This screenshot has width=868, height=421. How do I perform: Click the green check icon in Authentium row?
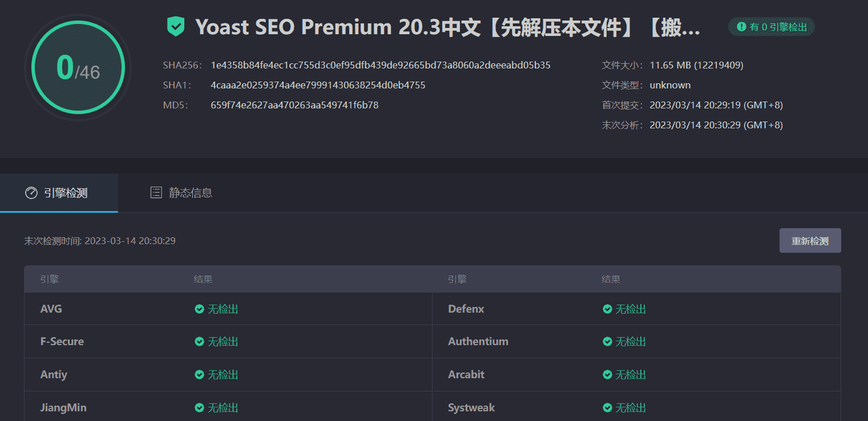click(608, 342)
